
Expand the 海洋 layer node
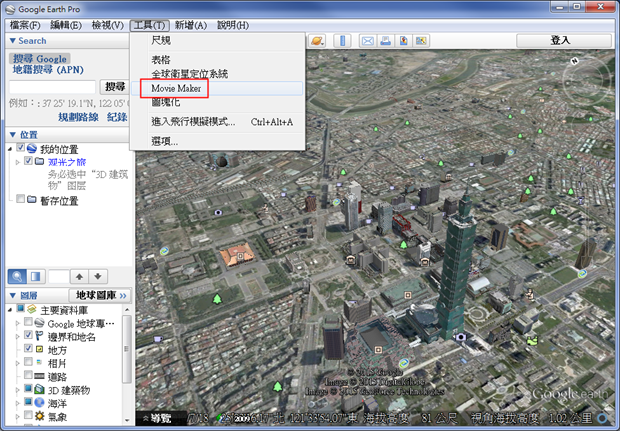pyautogui.click(x=17, y=403)
